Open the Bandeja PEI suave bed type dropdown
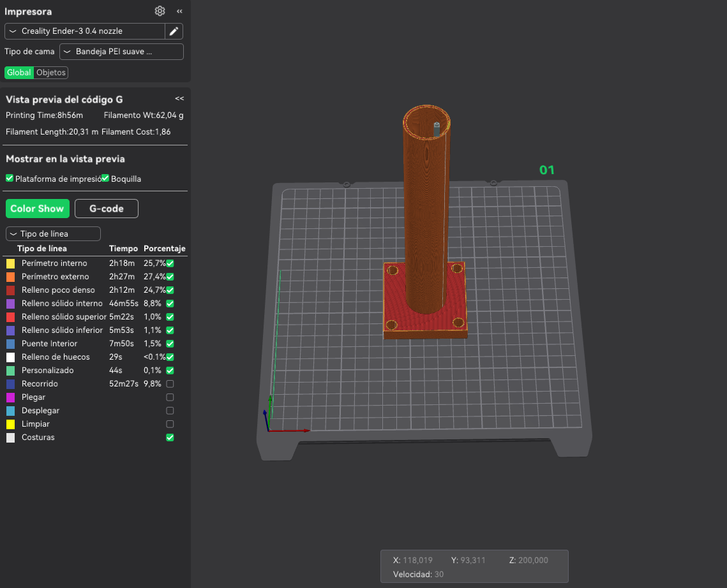Image resolution: width=727 pixels, height=588 pixels. [x=121, y=52]
